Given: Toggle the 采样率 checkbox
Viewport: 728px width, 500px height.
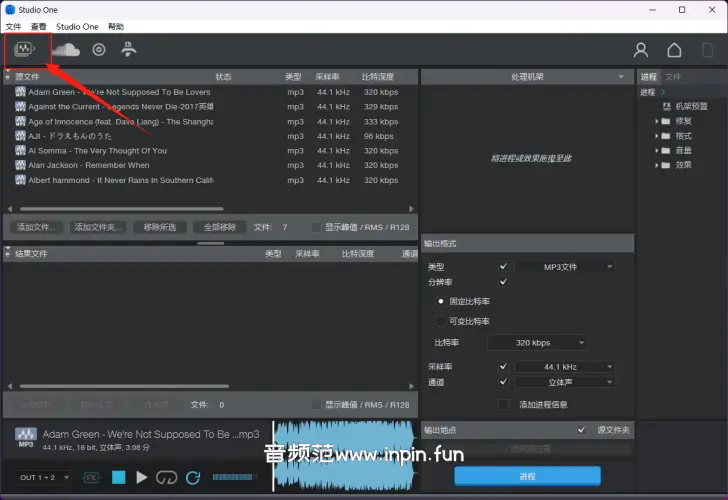Looking at the screenshot, I should (503, 366).
